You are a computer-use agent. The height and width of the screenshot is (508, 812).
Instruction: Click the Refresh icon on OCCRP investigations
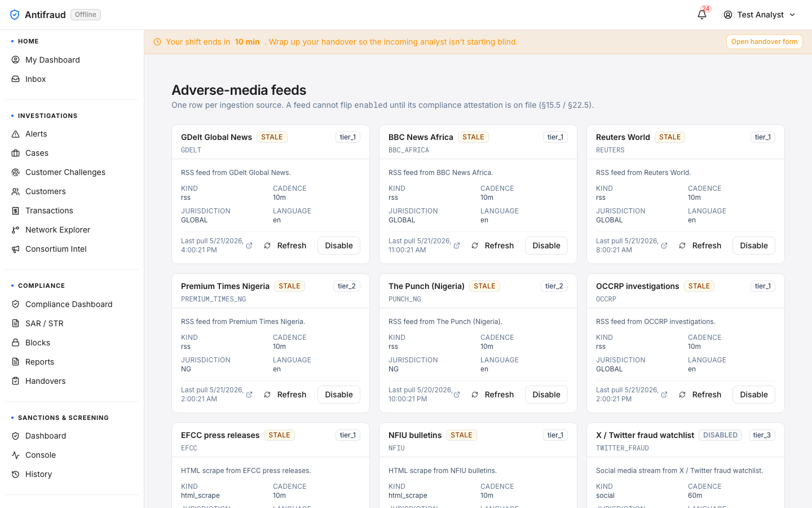coord(682,395)
